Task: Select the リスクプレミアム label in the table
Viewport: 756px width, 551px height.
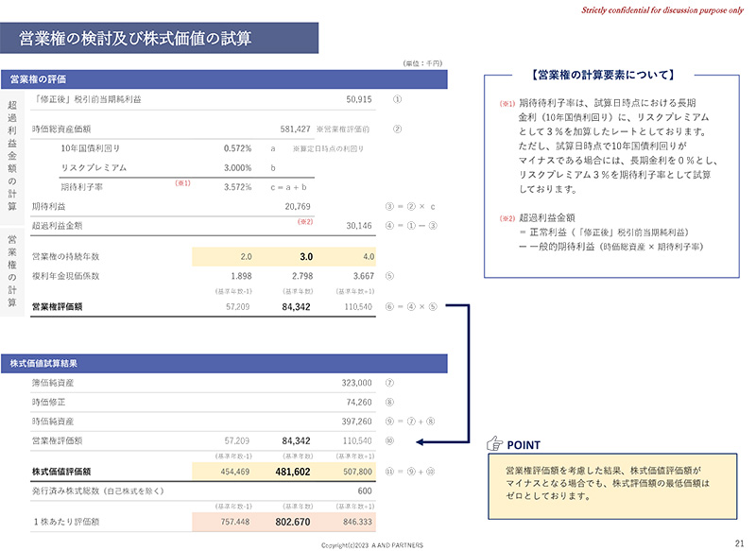Action: pyautogui.click(x=94, y=168)
